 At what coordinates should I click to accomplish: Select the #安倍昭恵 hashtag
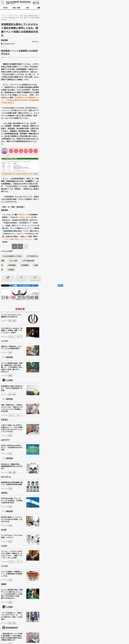[x=25, y=265]
